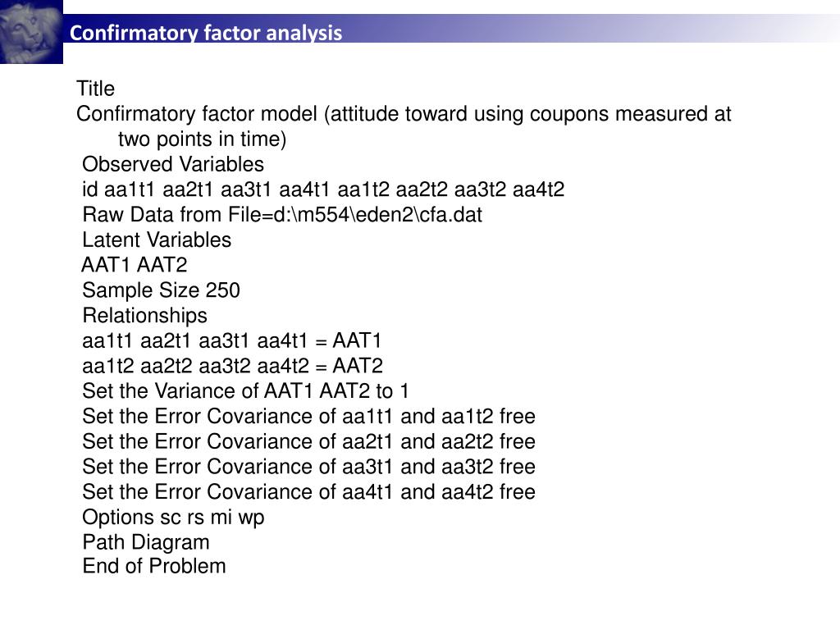840x630 pixels.
Task: Click the 'Latent Variables' heading line
Action: point(157,240)
